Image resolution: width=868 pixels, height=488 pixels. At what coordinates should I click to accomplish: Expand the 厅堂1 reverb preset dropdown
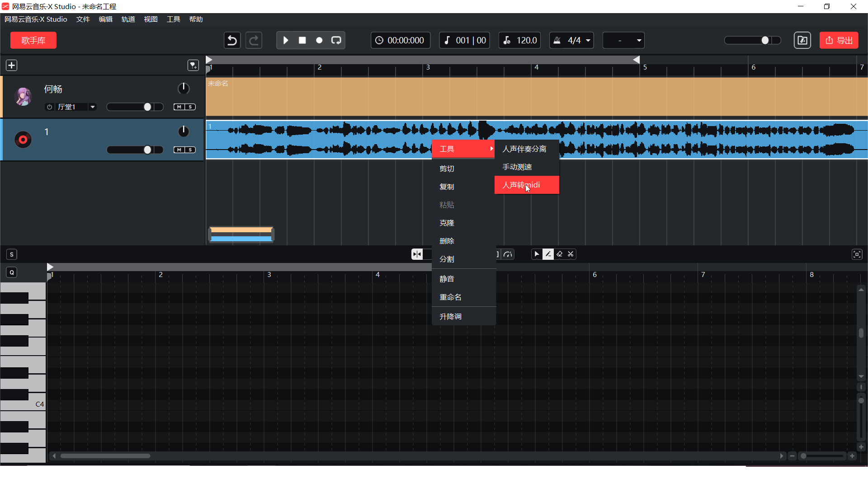(93, 107)
